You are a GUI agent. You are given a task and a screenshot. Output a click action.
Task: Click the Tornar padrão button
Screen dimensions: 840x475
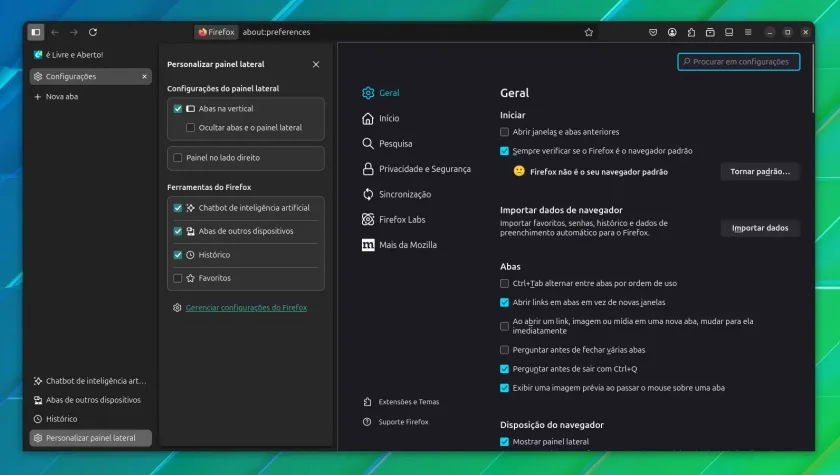click(x=760, y=172)
